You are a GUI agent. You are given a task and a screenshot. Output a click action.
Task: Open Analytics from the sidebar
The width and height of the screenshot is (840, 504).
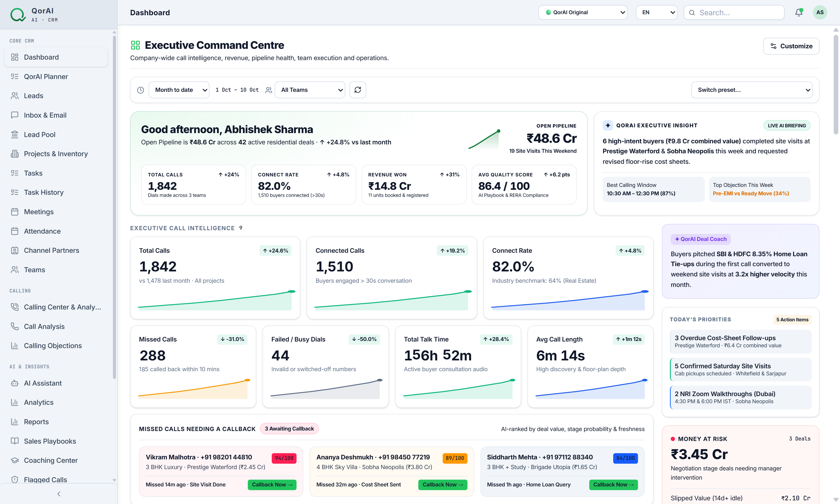click(56, 402)
